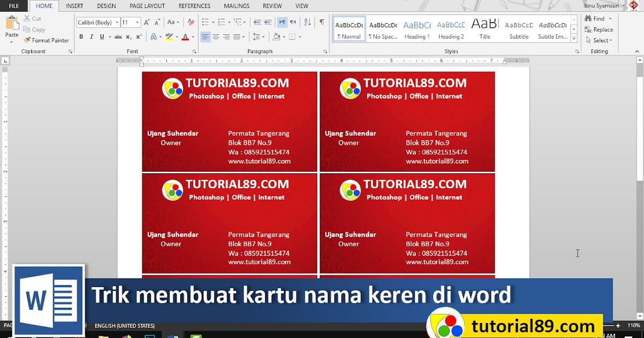Center align the paragraph
The height and width of the screenshot is (338, 644).
point(216,37)
